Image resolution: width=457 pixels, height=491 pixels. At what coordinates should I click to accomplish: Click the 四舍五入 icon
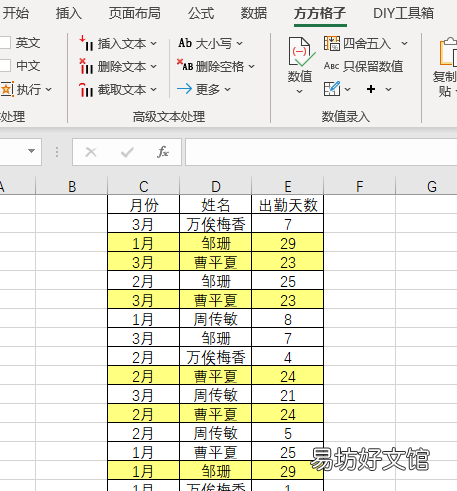(332, 43)
